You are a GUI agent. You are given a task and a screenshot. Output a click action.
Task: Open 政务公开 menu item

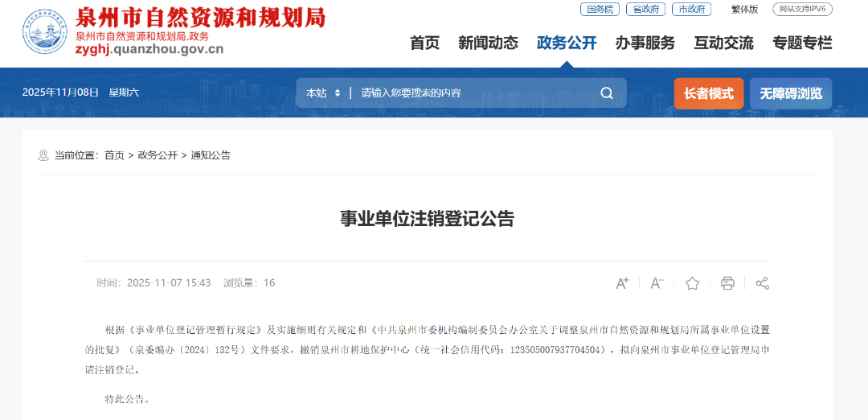click(x=567, y=43)
